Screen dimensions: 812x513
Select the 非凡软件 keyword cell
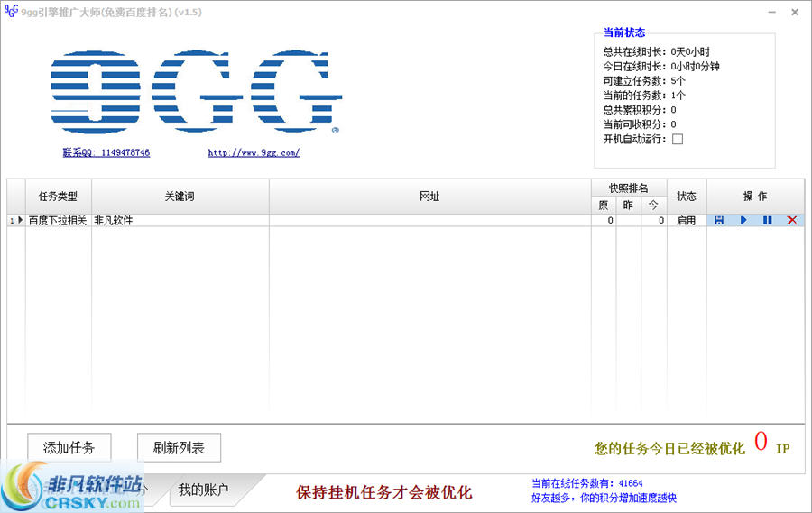click(180, 221)
